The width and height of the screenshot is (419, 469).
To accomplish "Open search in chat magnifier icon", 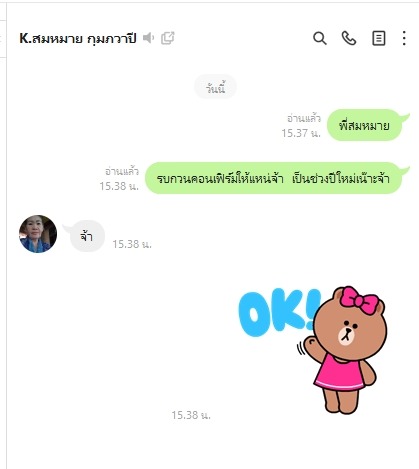I will pyautogui.click(x=320, y=38).
